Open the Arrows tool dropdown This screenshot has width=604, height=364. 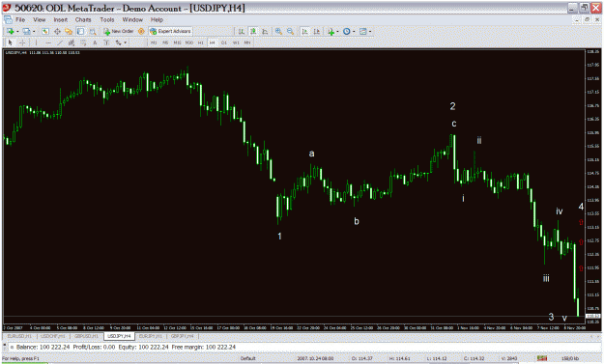click(126, 42)
